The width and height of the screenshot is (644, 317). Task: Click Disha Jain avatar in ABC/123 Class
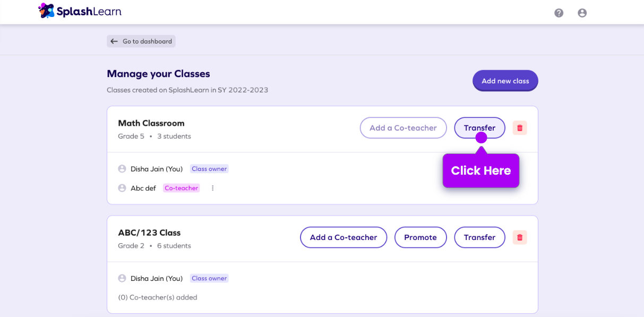click(x=122, y=278)
